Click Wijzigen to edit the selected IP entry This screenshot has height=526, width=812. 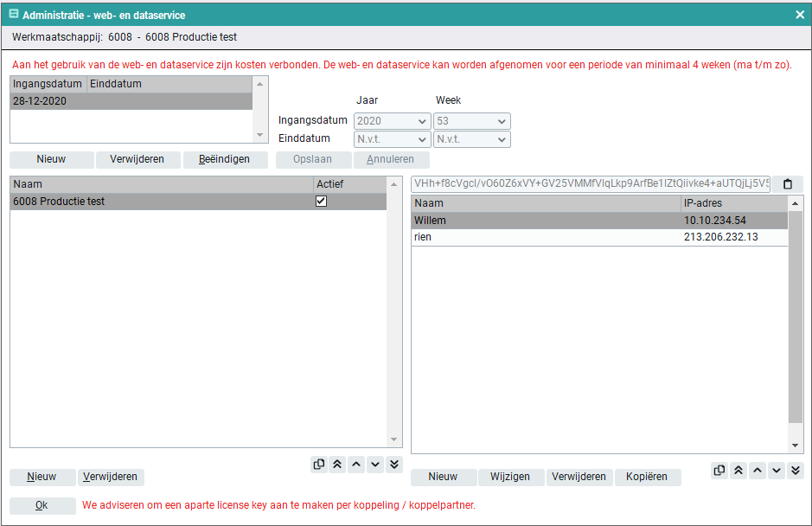pyautogui.click(x=511, y=477)
